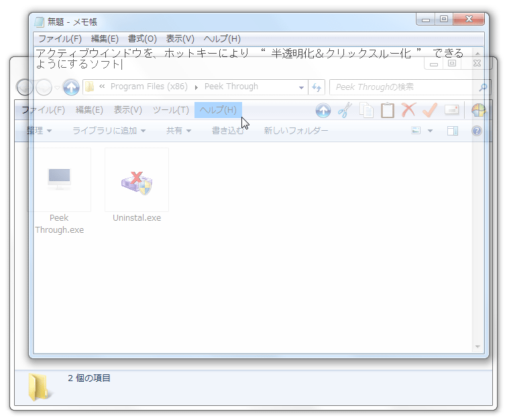
Task: Click Explorer's Forward navigation button
Action: [x=44, y=87]
